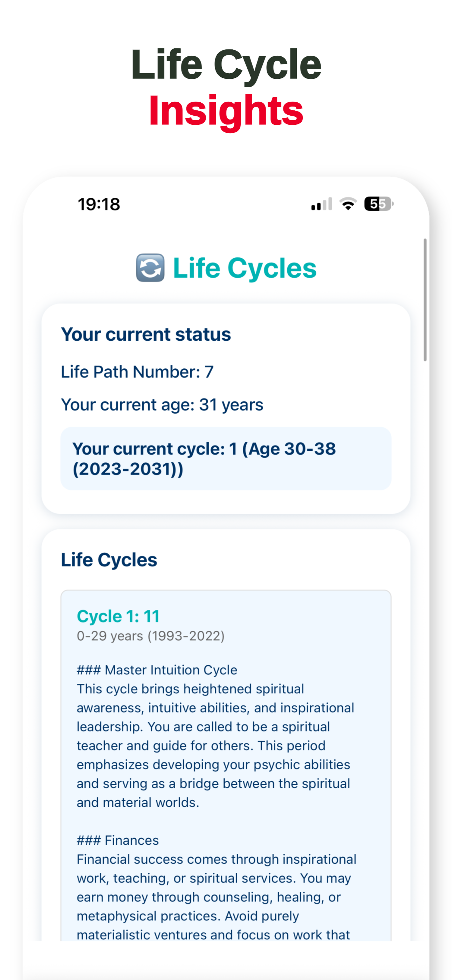Tap the '0-29 years (1993-2022)' subtitle
Screen dimensions: 452x980
[151, 636]
